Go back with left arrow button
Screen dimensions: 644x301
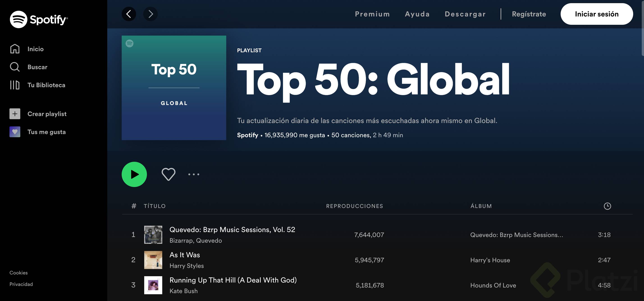[x=129, y=14]
